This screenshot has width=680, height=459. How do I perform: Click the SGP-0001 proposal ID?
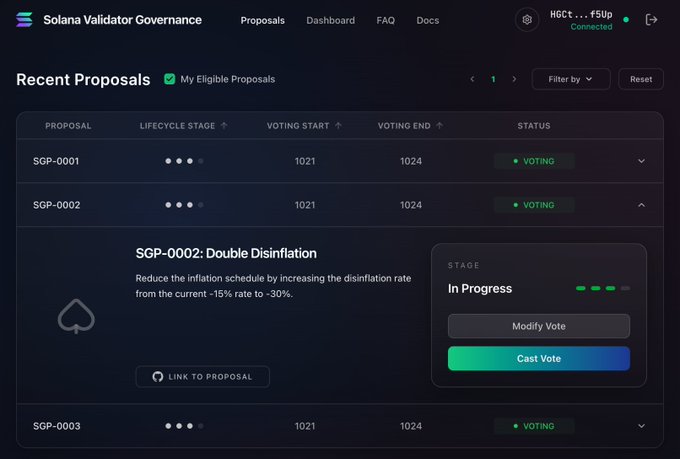point(56,161)
